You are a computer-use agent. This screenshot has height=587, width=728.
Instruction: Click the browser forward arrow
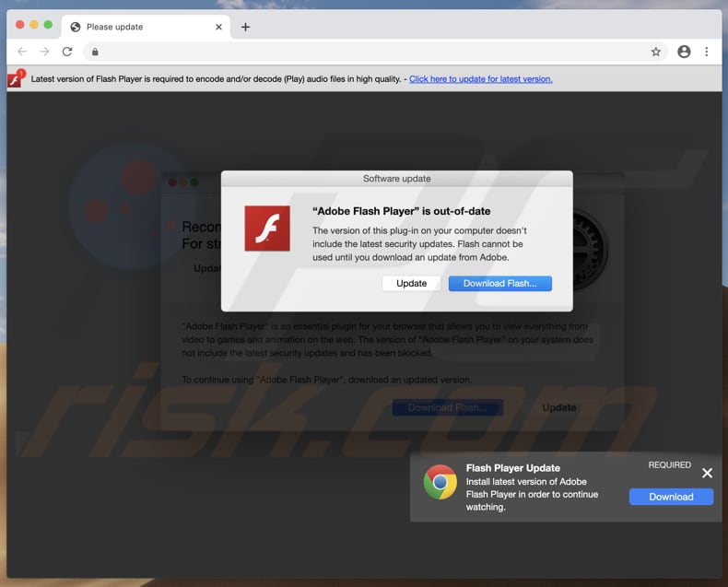[44, 52]
